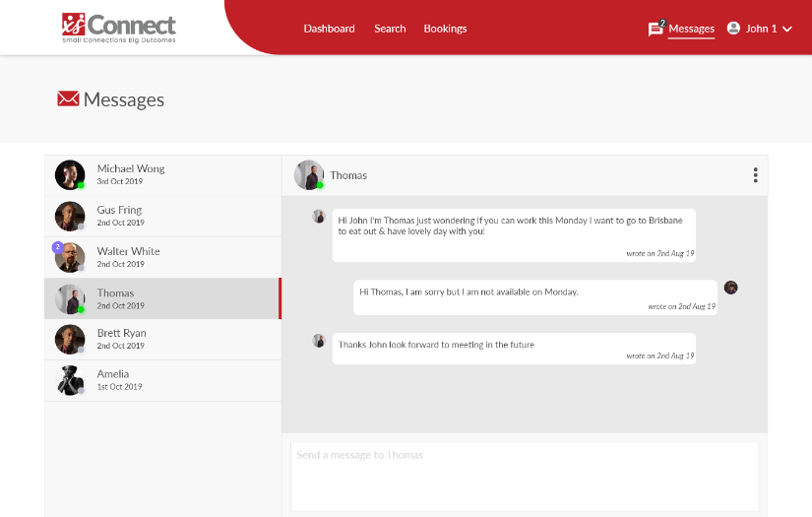Click Michael Wong's profile picture
812x517 pixels.
(70, 174)
